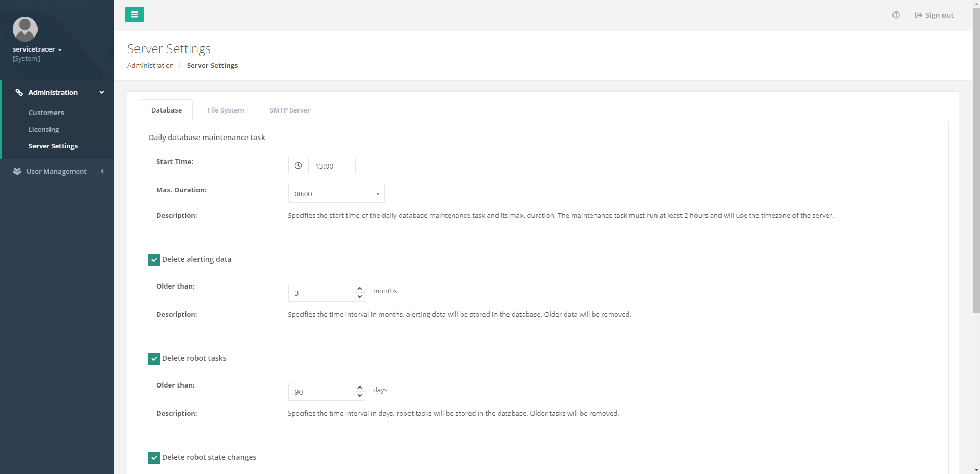Switch to the Database tab
980x474 pixels.
[166, 110]
